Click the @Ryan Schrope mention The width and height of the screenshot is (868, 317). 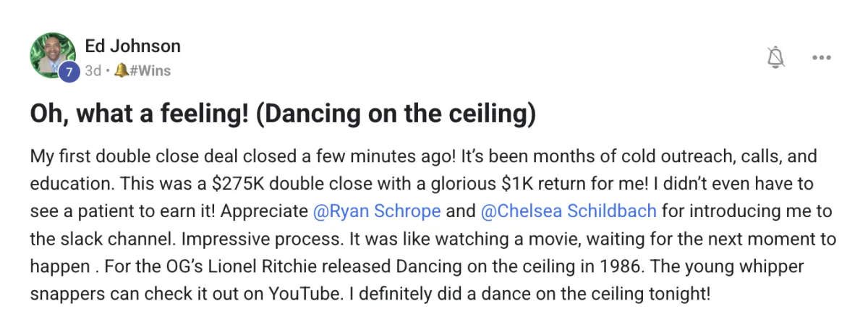tap(377, 211)
